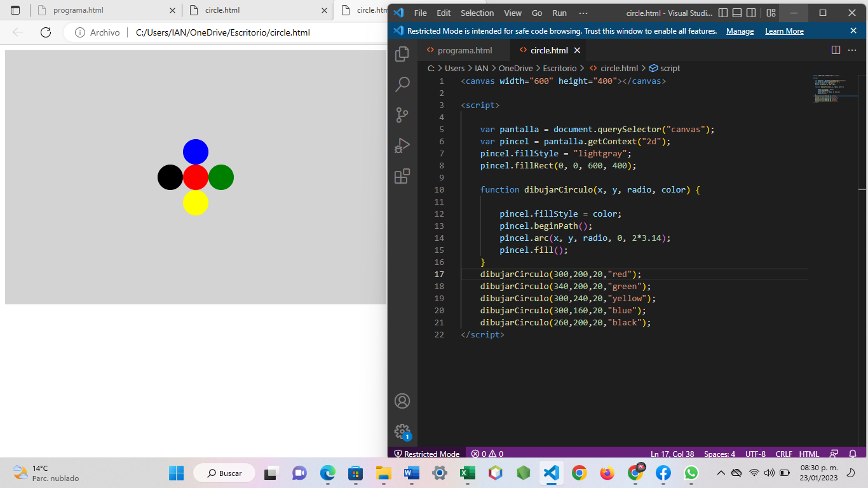Click the browser address bar URL
This screenshot has height=488, width=868.
[x=223, y=32]
